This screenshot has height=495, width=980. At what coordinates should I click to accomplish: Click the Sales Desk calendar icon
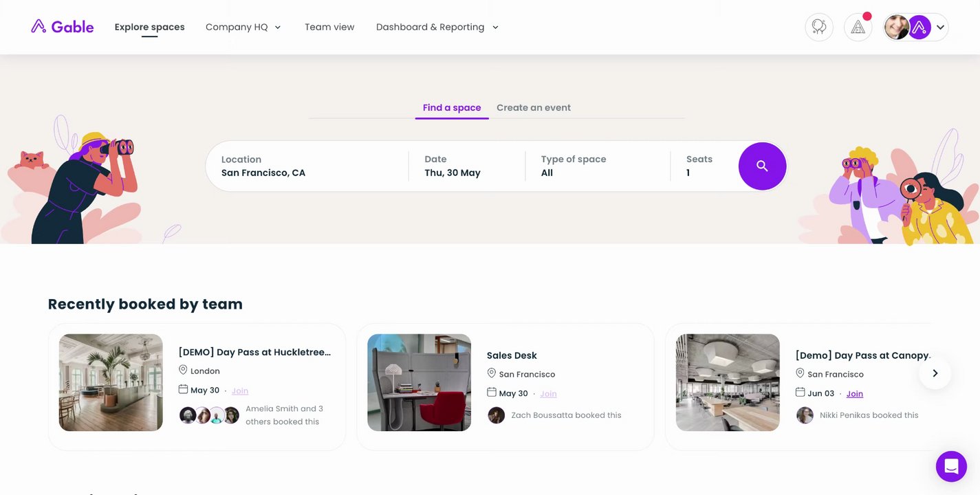(492, 393)
